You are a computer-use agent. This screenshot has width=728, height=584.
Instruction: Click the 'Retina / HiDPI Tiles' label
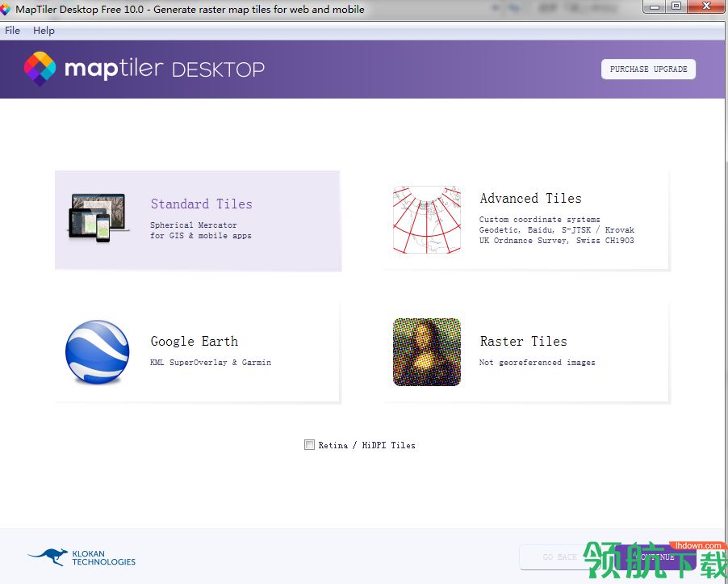tap(366, 445)
